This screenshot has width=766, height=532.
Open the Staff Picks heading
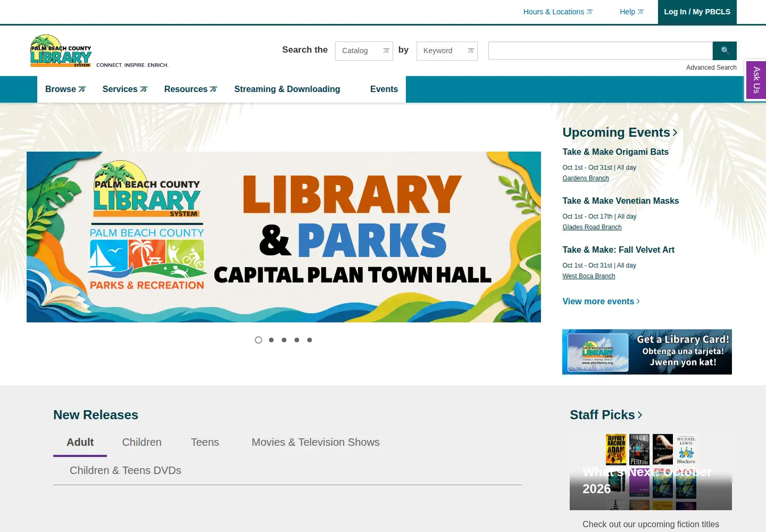coord(606,414)
